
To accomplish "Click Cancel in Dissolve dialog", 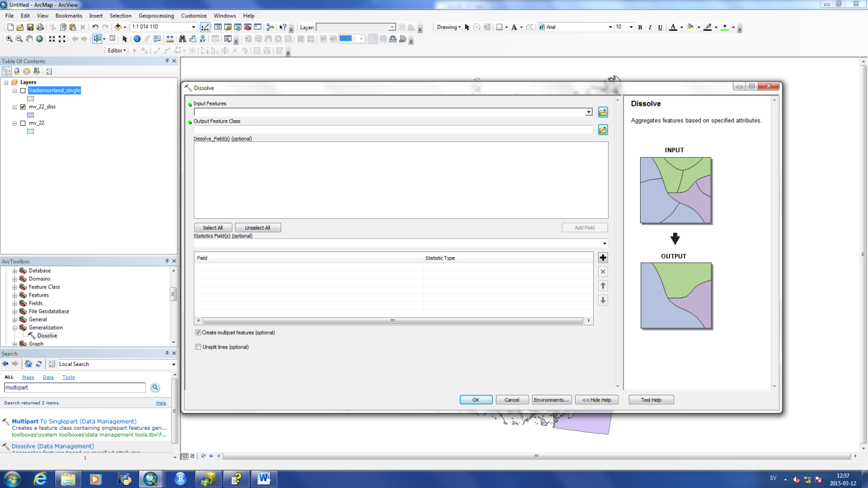I will pos(512,400).
